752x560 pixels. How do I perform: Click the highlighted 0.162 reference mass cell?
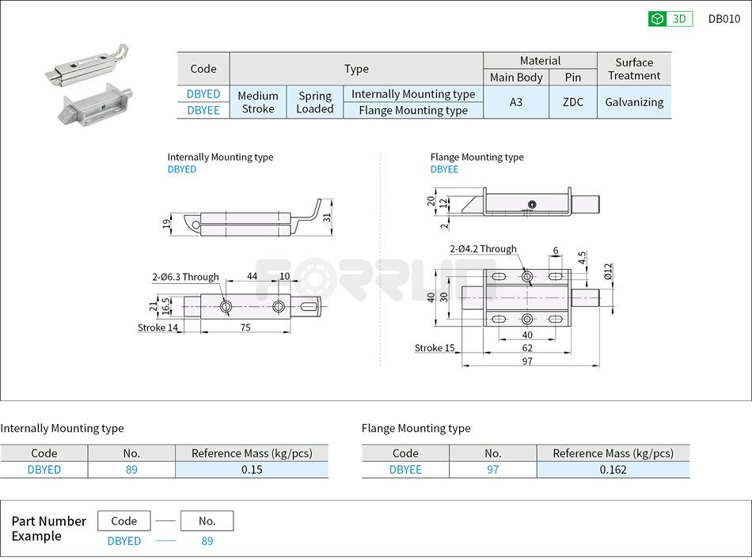[614, 469]
